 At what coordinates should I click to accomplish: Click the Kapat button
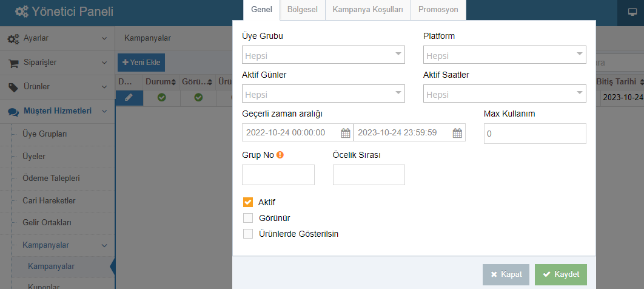click(x=506, y=274)
